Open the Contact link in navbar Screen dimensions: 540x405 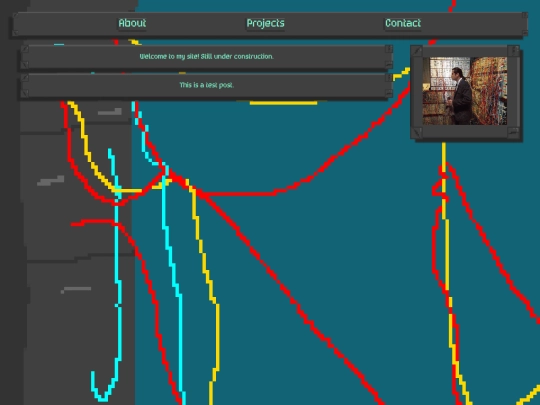coord(403,23)
